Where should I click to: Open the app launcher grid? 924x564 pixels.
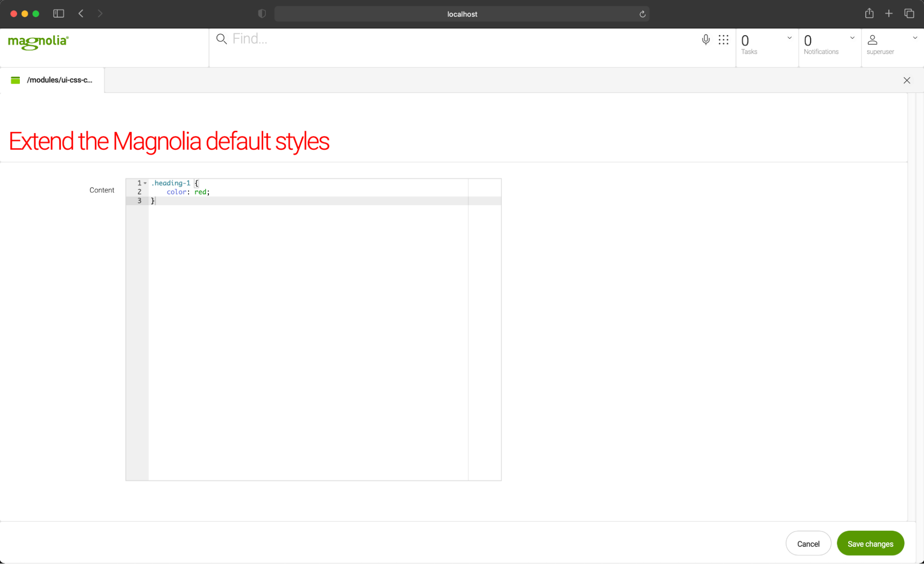(x=723, y=40)
